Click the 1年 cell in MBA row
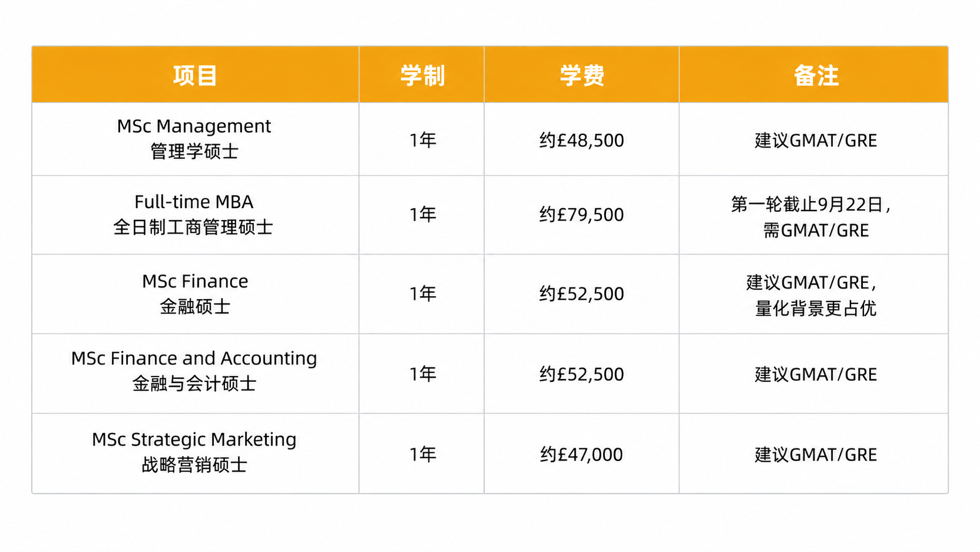 (x=421, y=215)
